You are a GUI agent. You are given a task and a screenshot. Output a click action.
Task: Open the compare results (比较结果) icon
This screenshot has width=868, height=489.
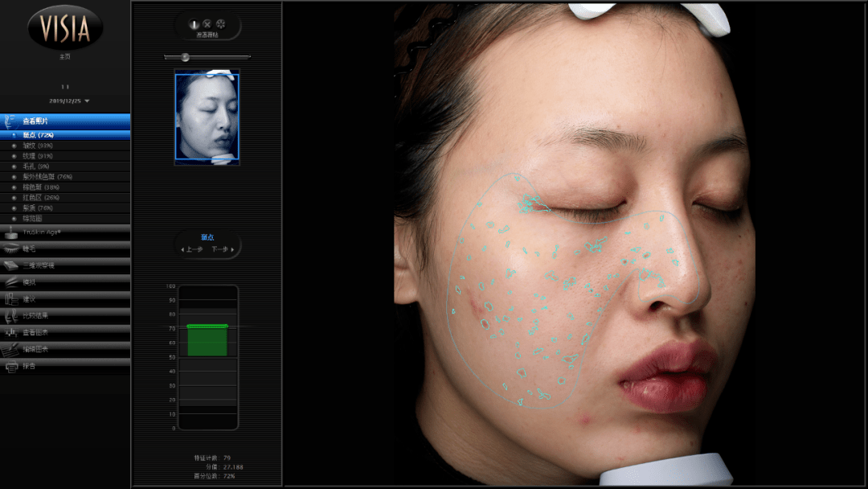coord(11,315)
